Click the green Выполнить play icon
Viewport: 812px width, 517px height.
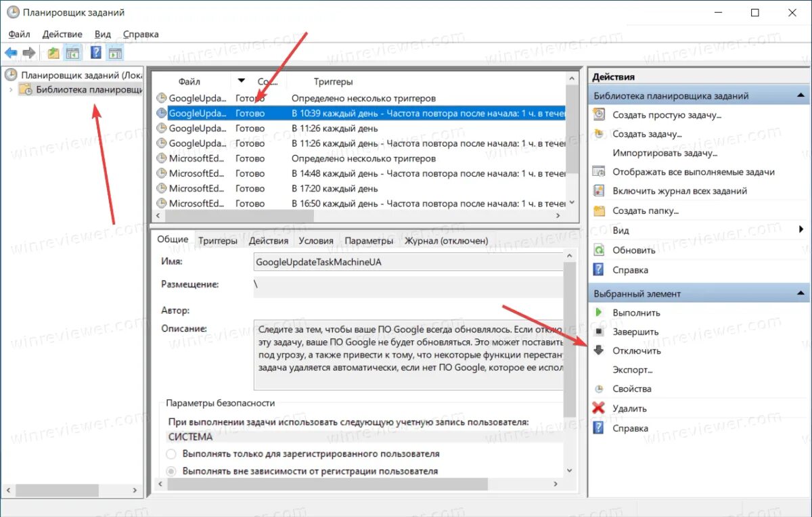[599, 313]
